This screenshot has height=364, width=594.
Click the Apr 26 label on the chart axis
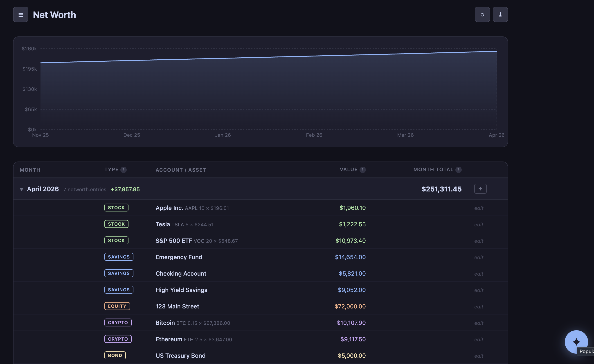click(x=496, y=135)
